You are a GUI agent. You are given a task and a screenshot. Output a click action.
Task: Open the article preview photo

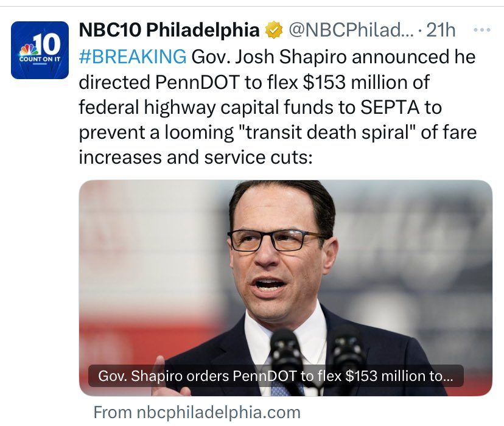[285, 274]
